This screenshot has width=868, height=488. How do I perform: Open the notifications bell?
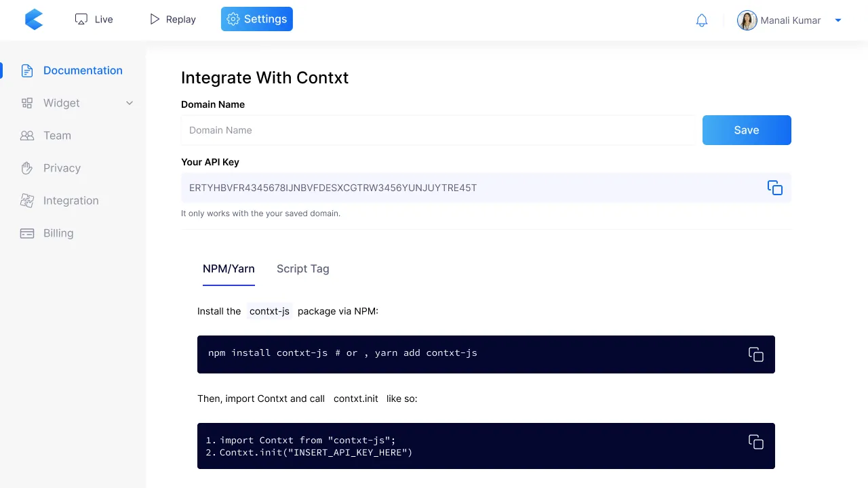pos(702,20)
